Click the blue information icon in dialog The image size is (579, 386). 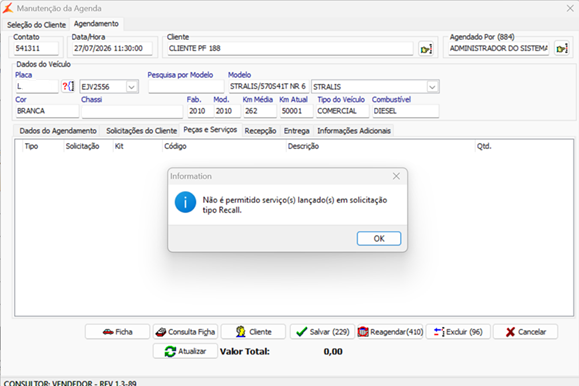tap(185, 202)
